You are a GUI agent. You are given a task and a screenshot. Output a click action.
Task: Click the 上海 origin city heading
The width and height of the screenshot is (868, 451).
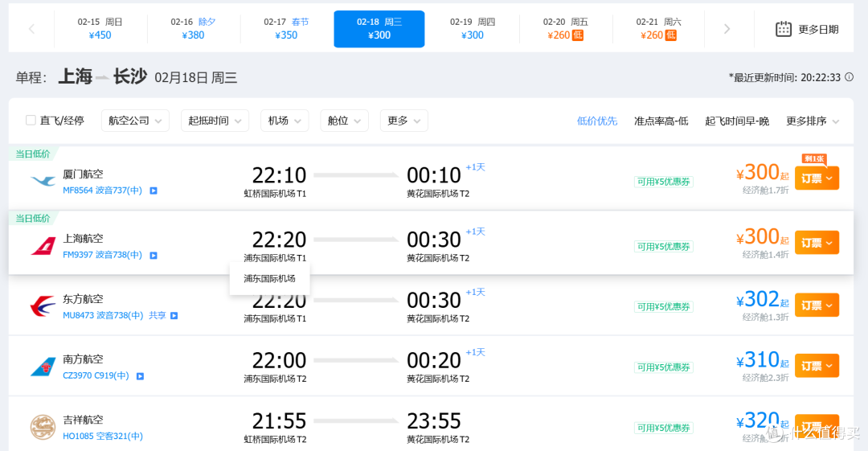tap(76, 76)
